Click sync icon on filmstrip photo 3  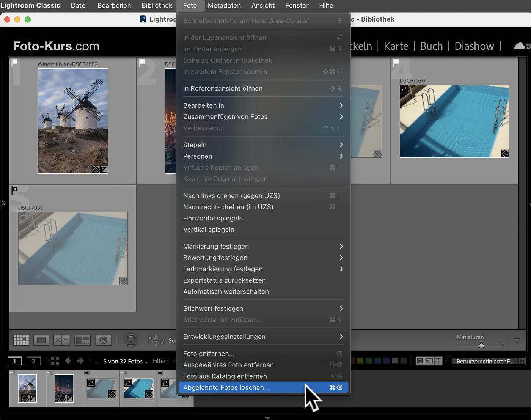91,383
